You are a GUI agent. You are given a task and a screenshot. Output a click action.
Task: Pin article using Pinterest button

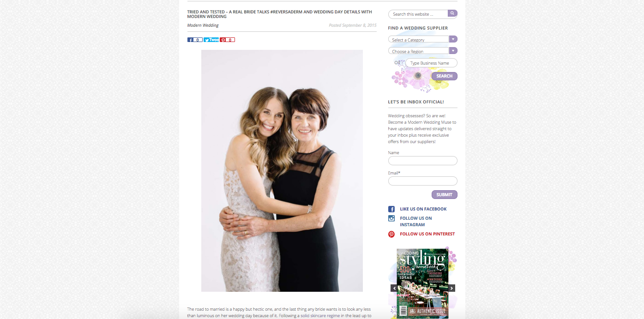(227, 40)
